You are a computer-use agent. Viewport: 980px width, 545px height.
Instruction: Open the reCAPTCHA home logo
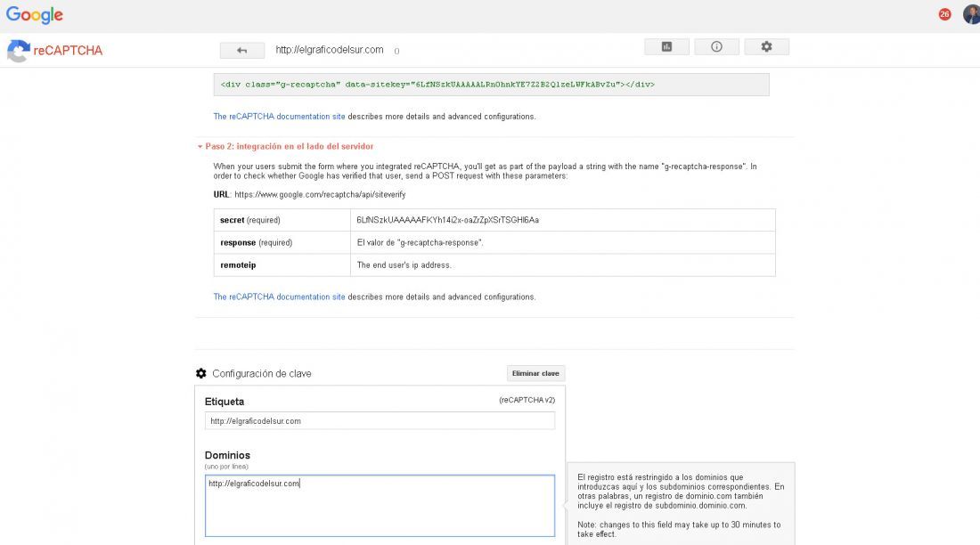coord(55,51)
